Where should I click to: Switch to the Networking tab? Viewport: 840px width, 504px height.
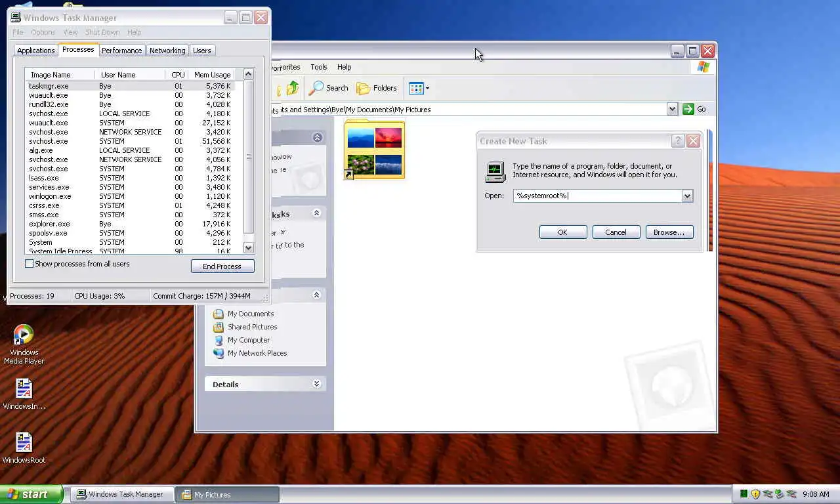(167, 51)
